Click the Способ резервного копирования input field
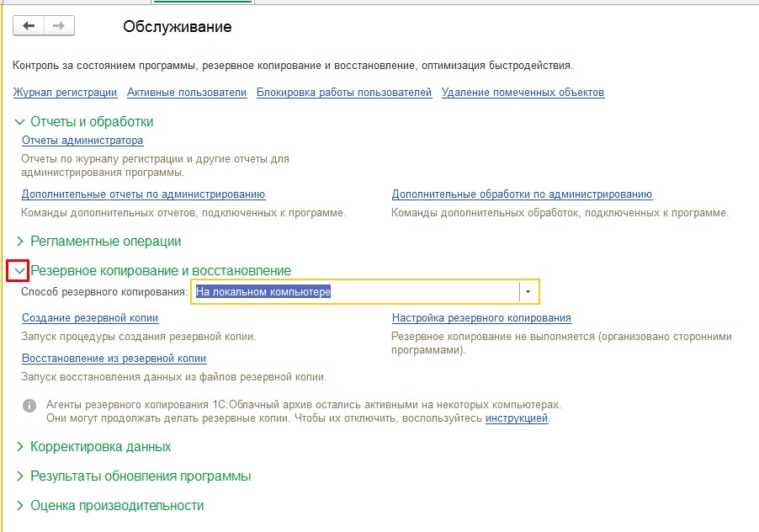 353,291
